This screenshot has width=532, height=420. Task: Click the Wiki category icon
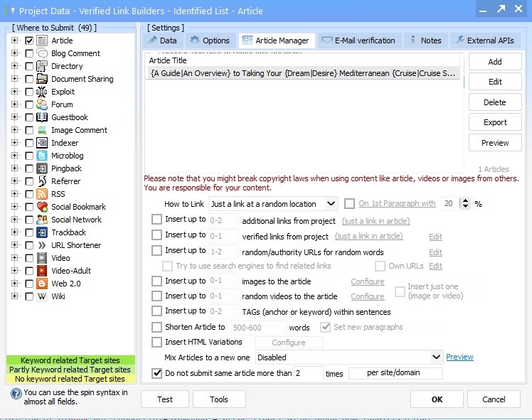[x=42, y=296]
